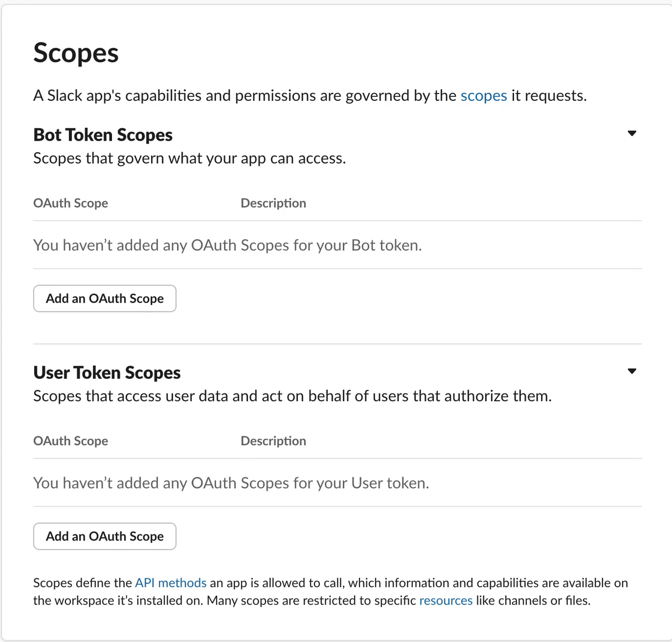Click Description column header under User Token
Viewport: 672px width, 642px height.
coord(273,441)
